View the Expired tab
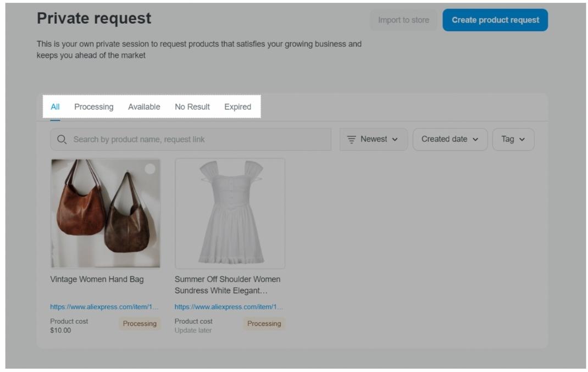The height and width of the screenshot is (372, 588). click(237, 107)
